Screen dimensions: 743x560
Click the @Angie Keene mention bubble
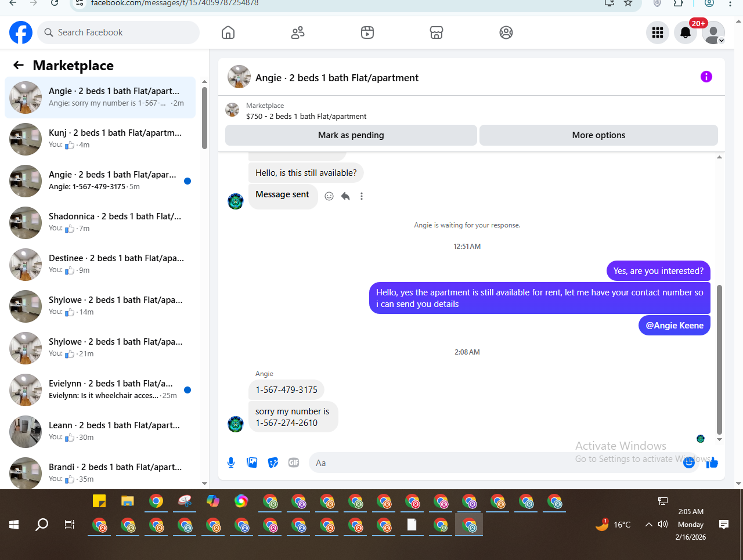675,326
